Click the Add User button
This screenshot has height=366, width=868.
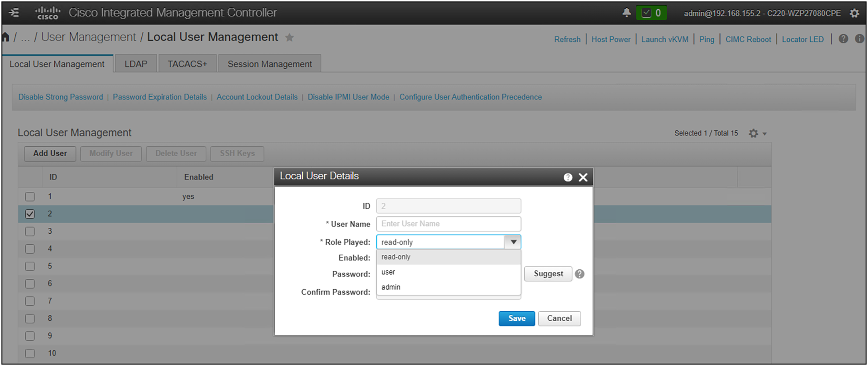[50, 153]
